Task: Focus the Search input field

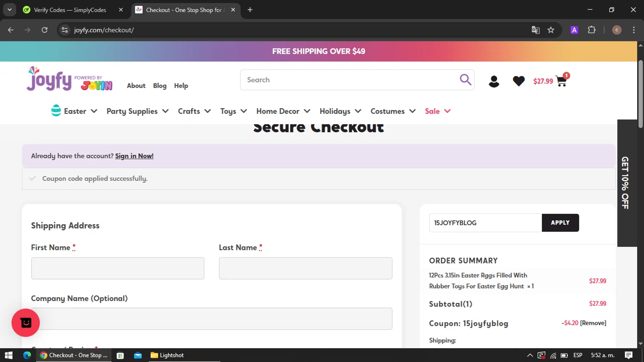Action: click(350, 80)
